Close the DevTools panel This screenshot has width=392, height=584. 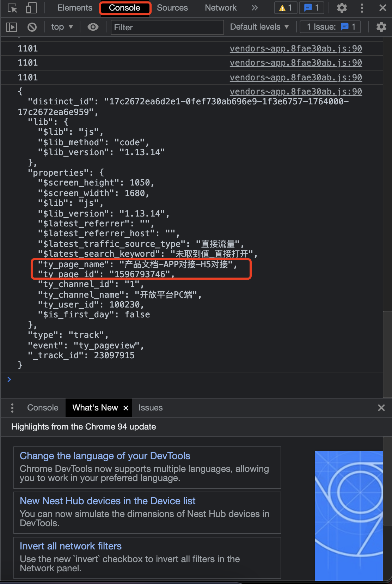[382, 8]
